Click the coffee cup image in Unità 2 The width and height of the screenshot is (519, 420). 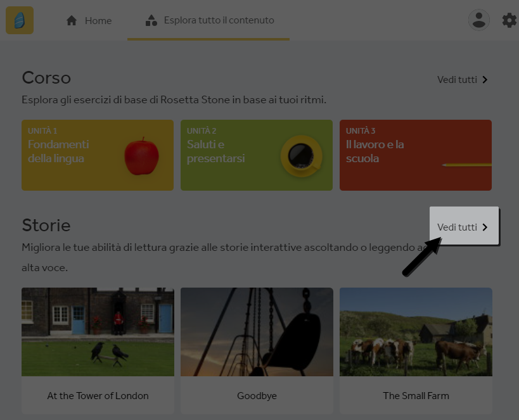pyautogui.click(x=301, y=156)
